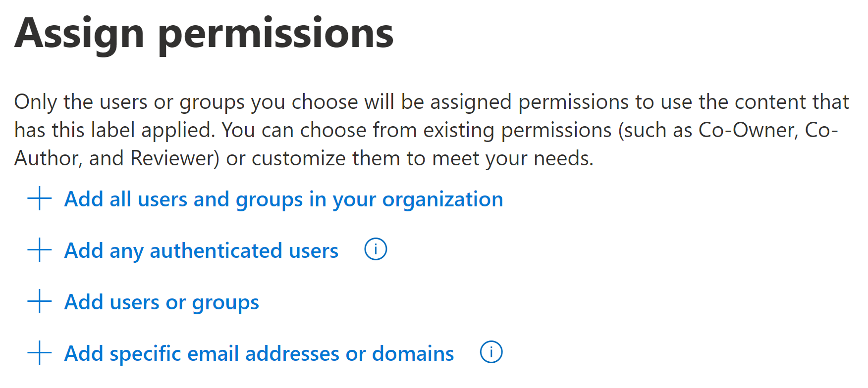The width and height of the screenshot is (868, 388).
Task: Open 'Add specific email addresses or domains' link
Action: [259, 354]
